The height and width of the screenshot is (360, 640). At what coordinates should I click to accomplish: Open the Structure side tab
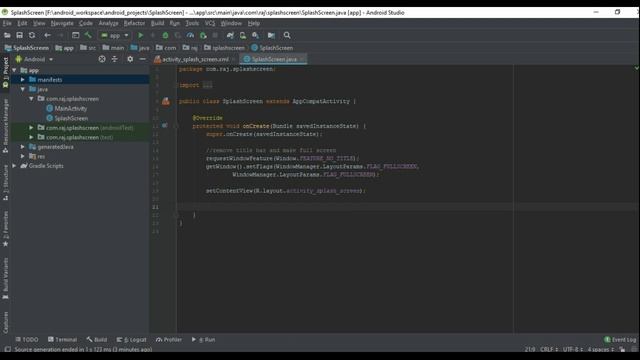pos(5,182)
